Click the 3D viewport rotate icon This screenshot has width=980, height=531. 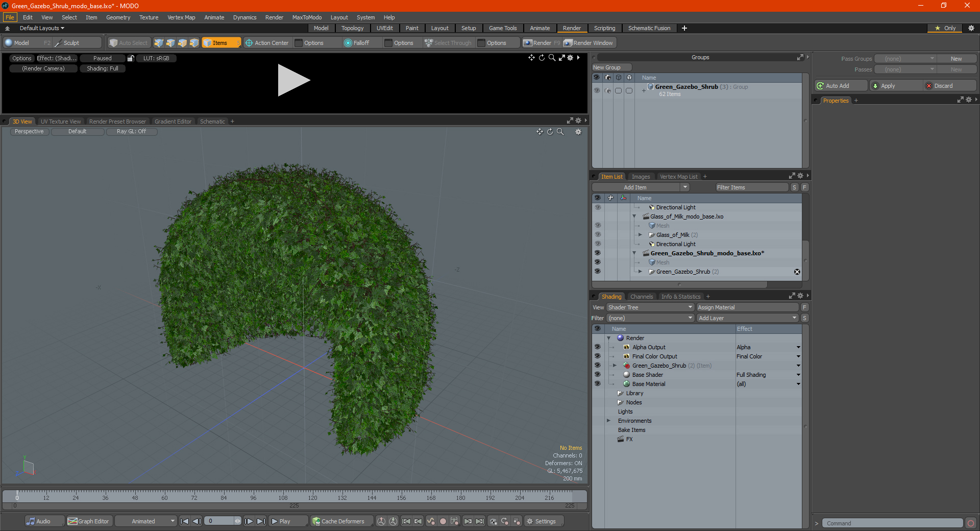(x=550, y=132)
